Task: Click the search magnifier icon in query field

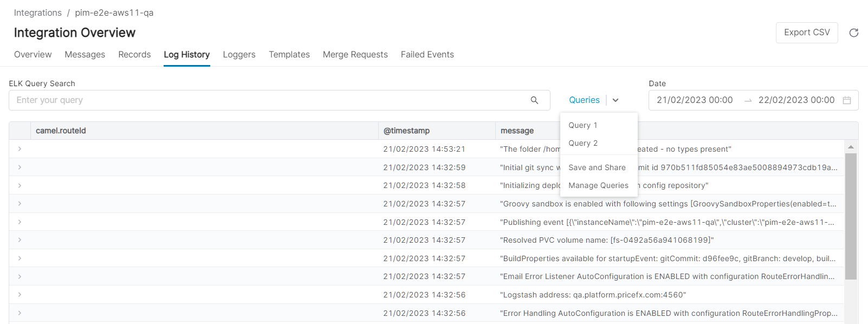Action: coord(534,100)
